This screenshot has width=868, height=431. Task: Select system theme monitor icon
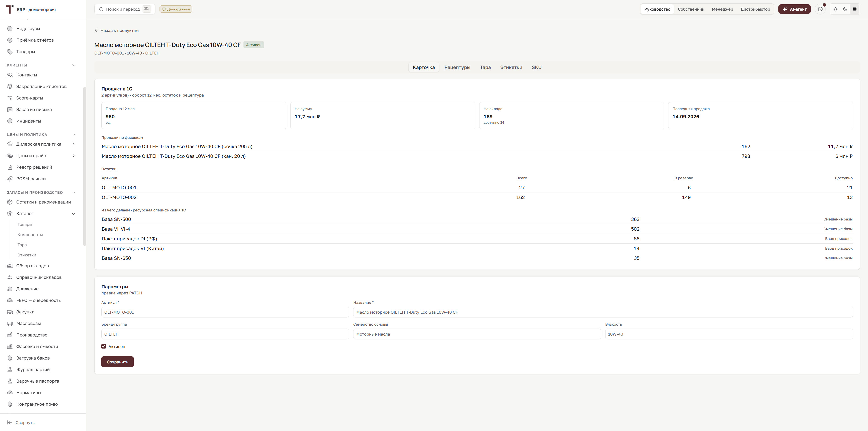click(x=854, y=9)
